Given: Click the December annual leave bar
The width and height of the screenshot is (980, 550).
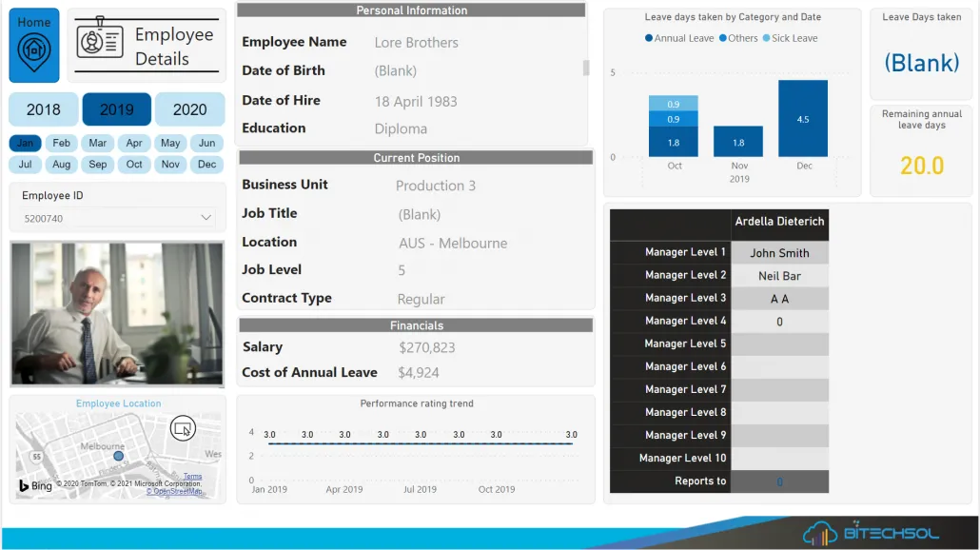Looking at the screenshot, I should [x=803, y=119].
